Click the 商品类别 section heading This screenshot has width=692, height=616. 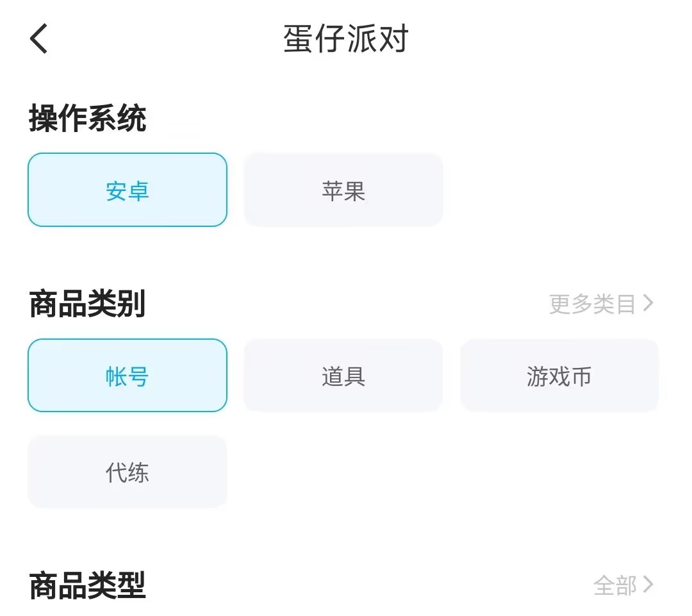(88, 304)
